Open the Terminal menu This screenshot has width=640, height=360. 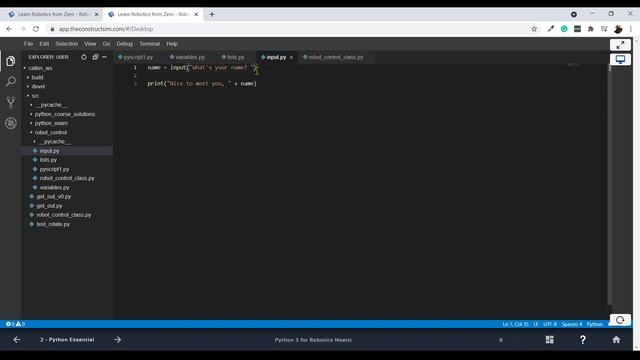(149, 44)
